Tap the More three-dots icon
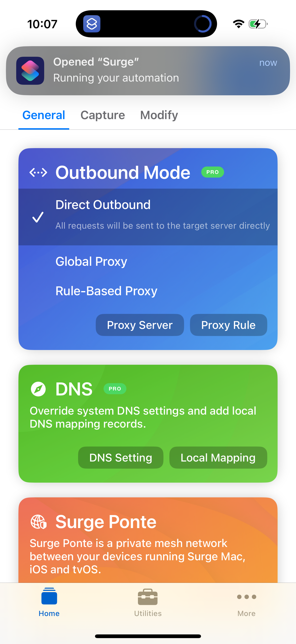The height and width of the screenshot is (644, 296). tap(246, 597)
